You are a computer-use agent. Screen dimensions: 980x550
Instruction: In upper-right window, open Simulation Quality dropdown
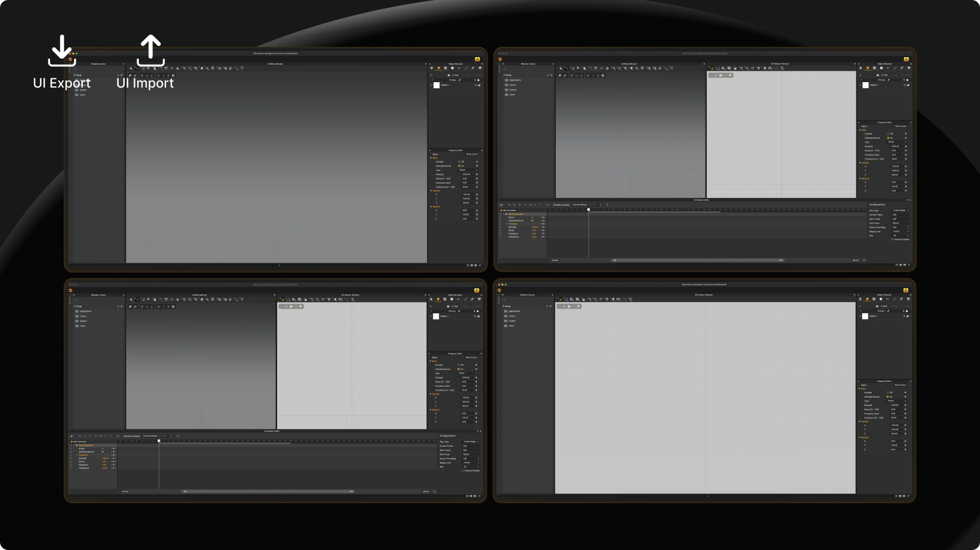point(581,205)
